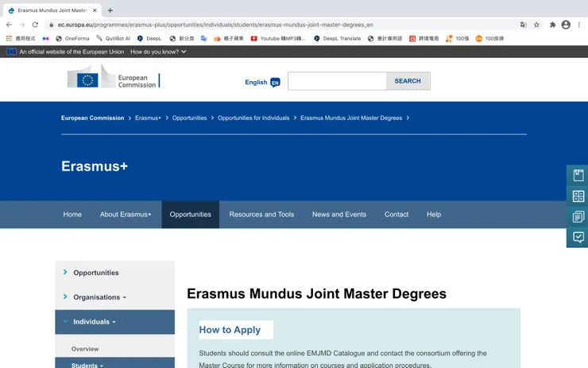Select the About Erasmus+ navigation tab

coord(126,215)
